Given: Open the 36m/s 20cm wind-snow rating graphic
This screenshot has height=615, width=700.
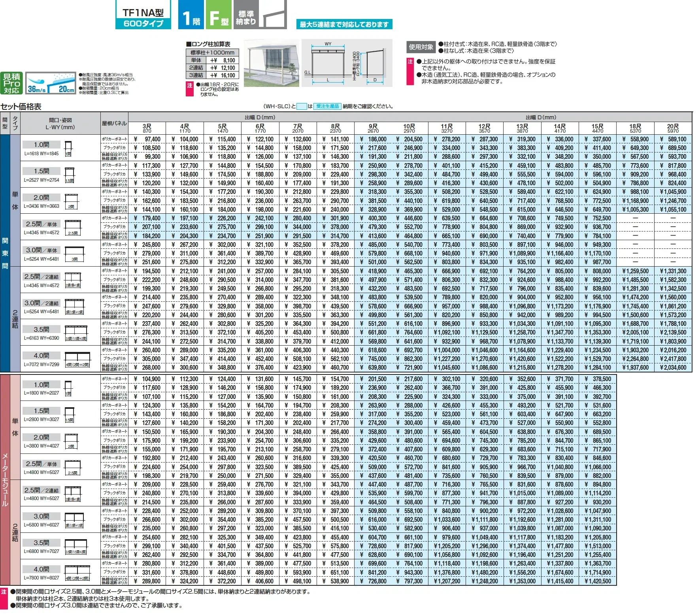Looking at the screenshot, I should click(x=49, y=82).
